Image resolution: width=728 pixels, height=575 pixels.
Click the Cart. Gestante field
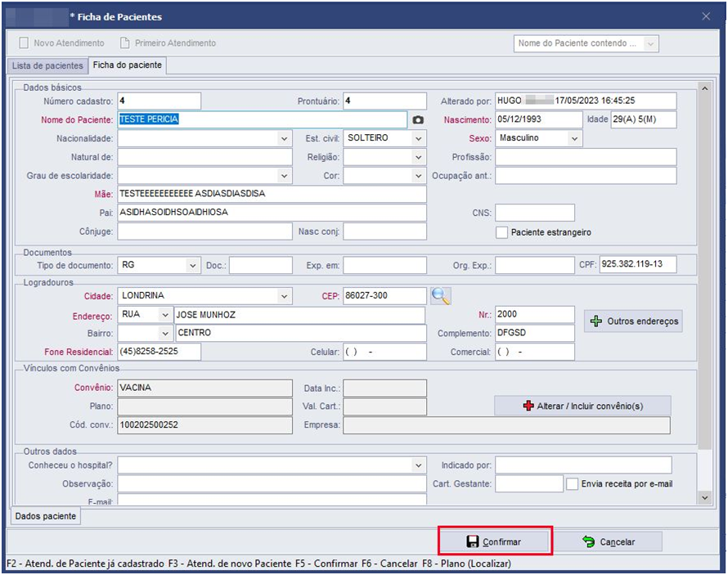click(x=529, y=483)
